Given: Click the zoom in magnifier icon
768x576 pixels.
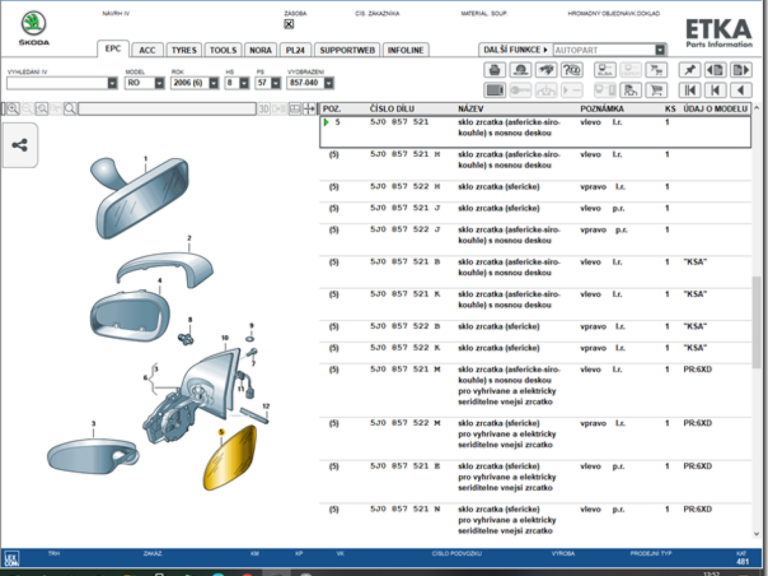Looking at the screenshot, I should (13, 108).
